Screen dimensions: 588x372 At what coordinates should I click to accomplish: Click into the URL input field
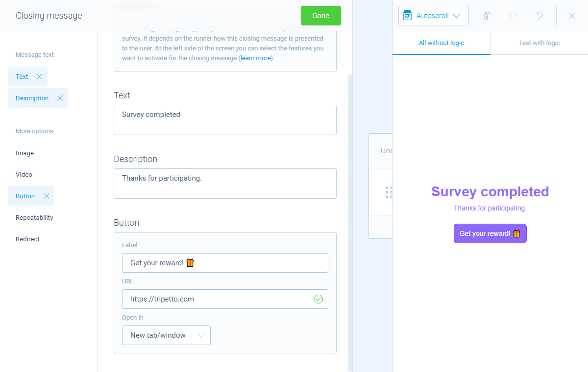pyautogui.click(x=225, y=299)
